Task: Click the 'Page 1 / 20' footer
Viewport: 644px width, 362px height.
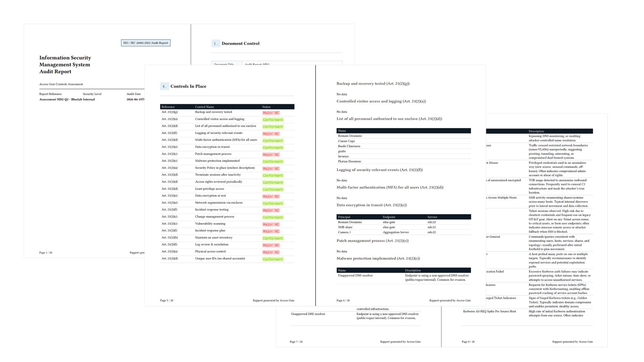Action: click(x=46, y=253)
